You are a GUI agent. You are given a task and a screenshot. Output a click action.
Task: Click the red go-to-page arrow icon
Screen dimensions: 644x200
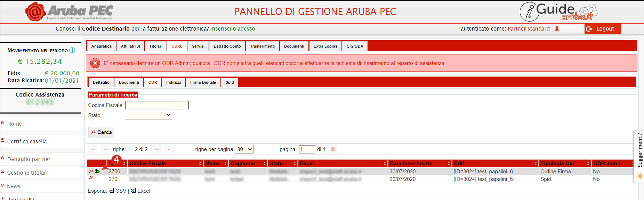pos(333,149)
